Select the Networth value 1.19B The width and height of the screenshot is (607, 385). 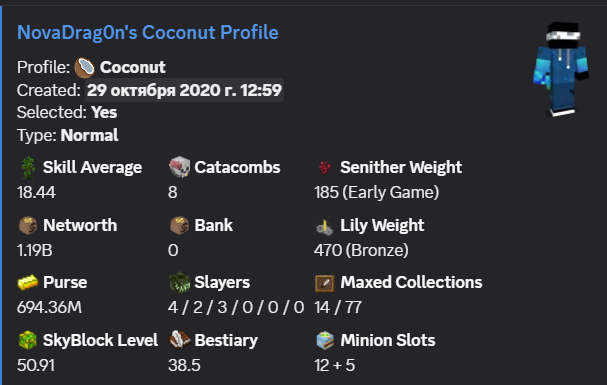34,250
